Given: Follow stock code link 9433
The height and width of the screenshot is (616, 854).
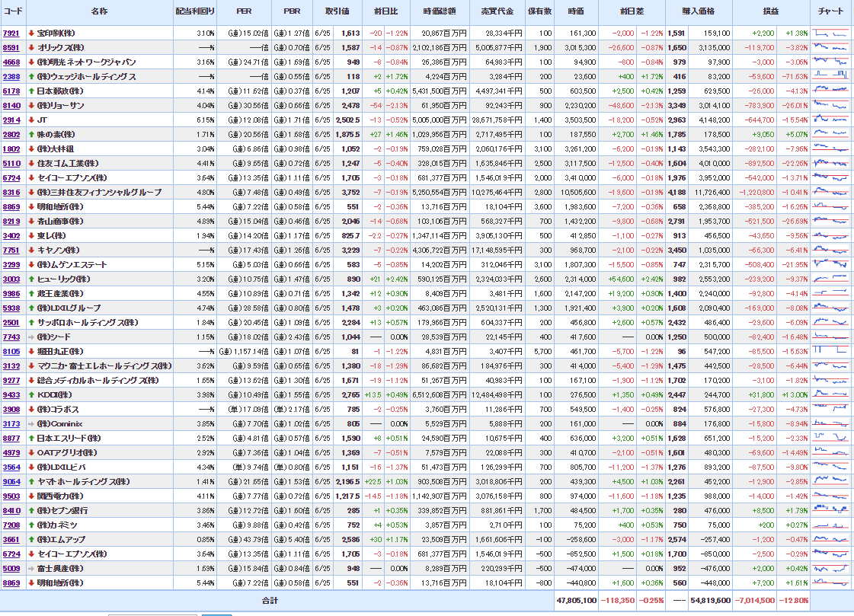Looking at the screenshot, I should (11, 395).
